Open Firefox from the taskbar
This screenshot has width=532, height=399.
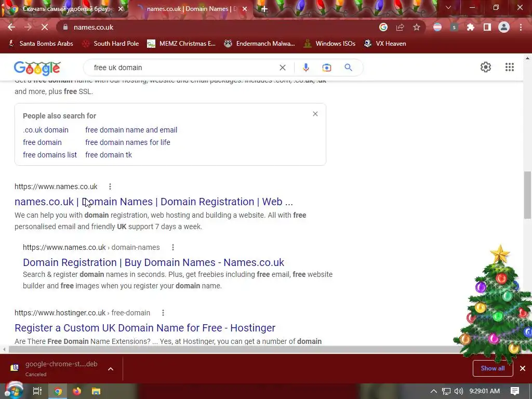click(77, 391)
